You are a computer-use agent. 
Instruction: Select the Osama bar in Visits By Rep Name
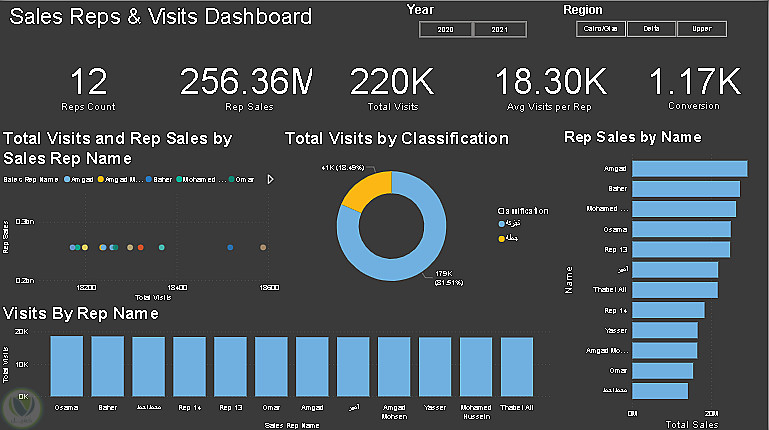(67, 364)
